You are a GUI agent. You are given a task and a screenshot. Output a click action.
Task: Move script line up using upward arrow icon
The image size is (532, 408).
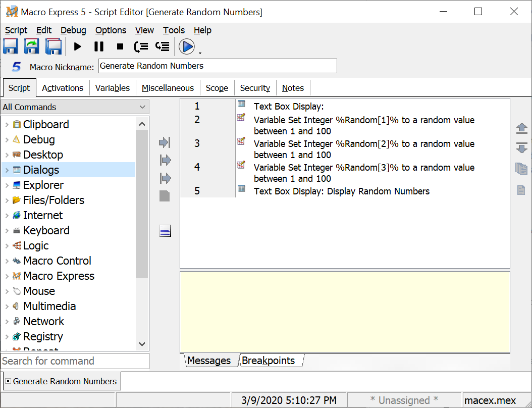pyautogui.click(x=521, y=128)
